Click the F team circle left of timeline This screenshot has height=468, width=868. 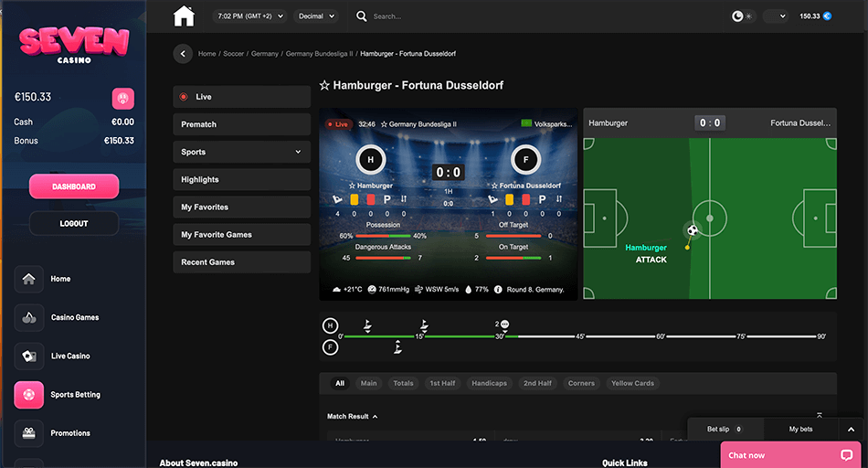pyautogui.click(x=331, y=347)
